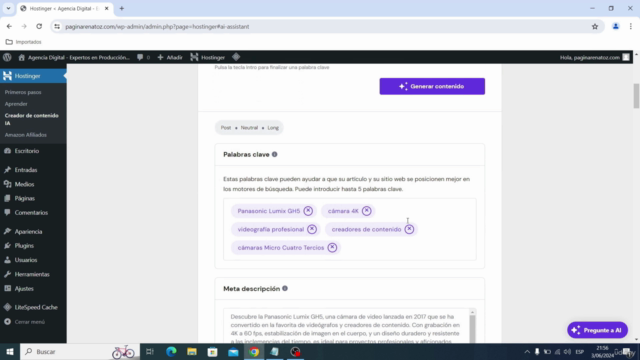Close the Hostinger browser tab

coord(107,8)
